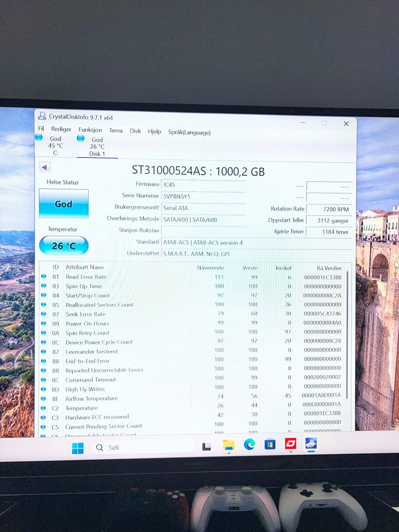Click the Nåværende column header

pyautogui.click(x=210, y=268)
